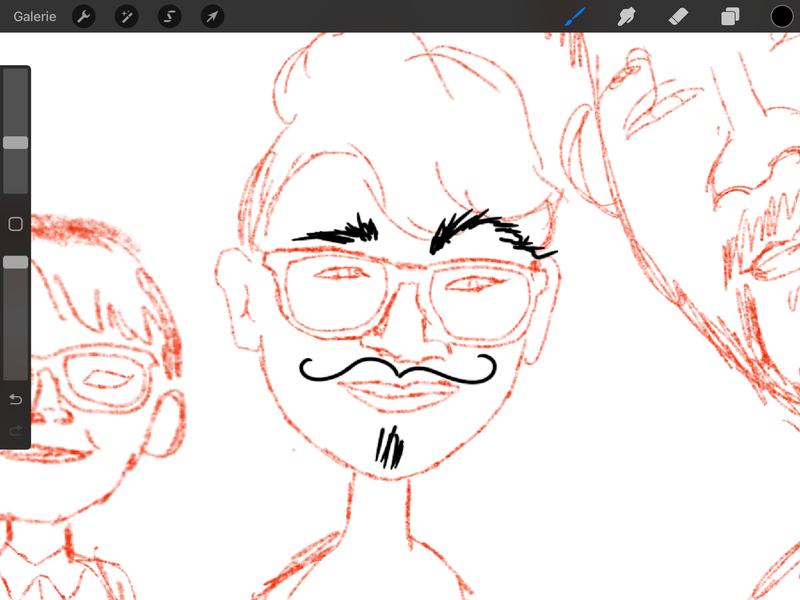Click the black curly mustache drawing
800x600 pixels.
398,370
